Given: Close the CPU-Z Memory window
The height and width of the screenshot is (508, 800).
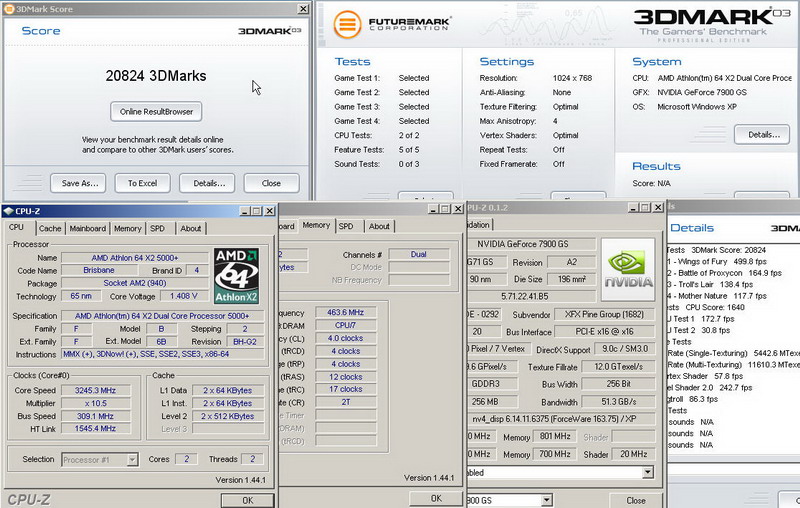Looking at the screenshot, I should (458, 209).
